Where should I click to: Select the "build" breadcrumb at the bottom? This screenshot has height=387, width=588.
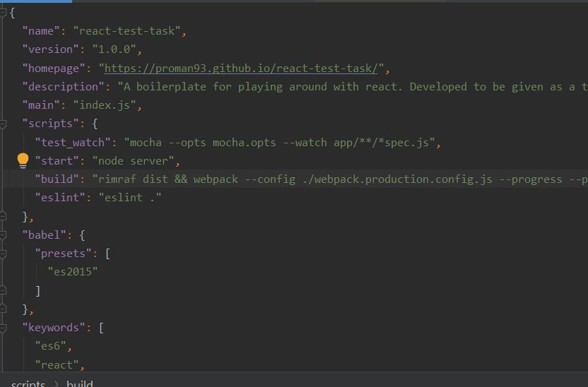coord(79,383)
